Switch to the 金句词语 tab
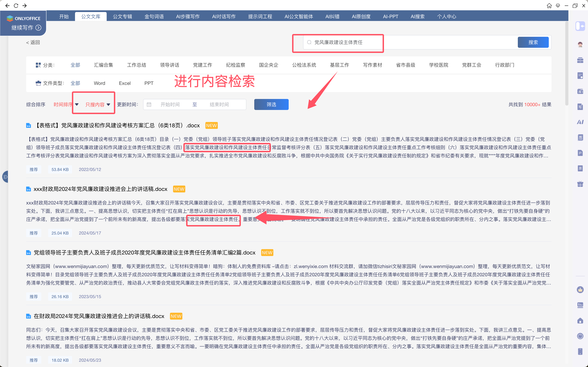The image size is (588, 367). click(x=154, y=16)
